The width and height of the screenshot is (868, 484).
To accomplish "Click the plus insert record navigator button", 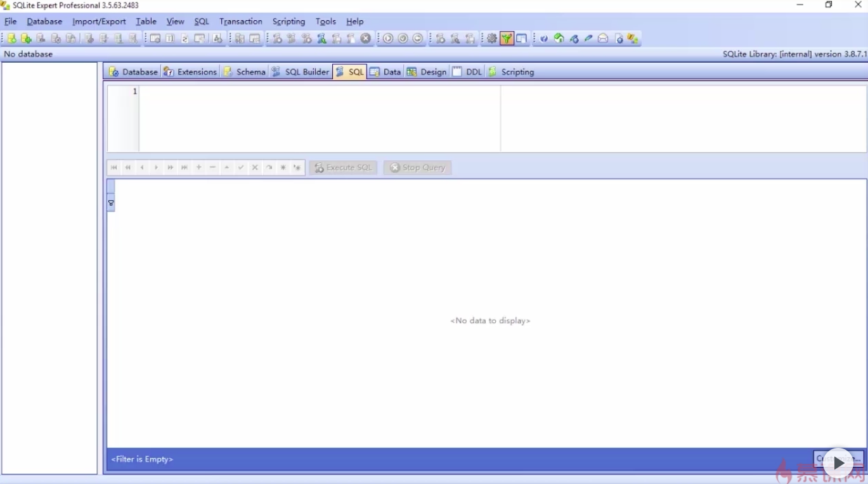I will tap(198, 168).
